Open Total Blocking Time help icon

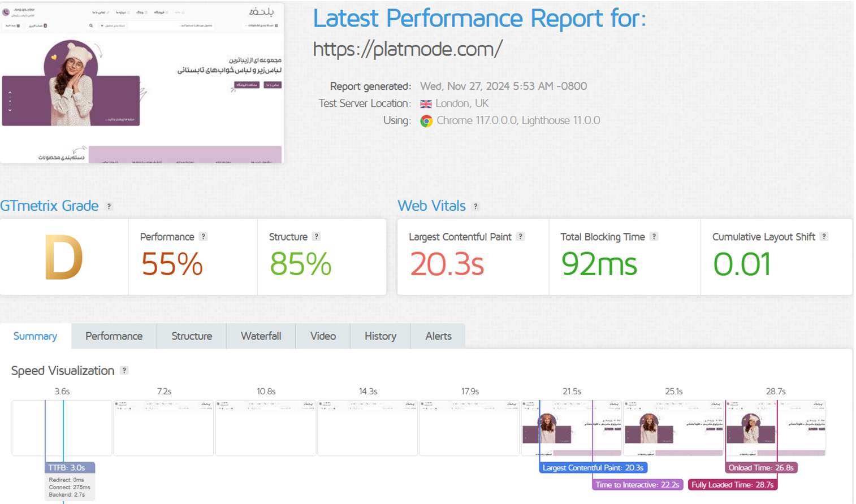(654, 237)
